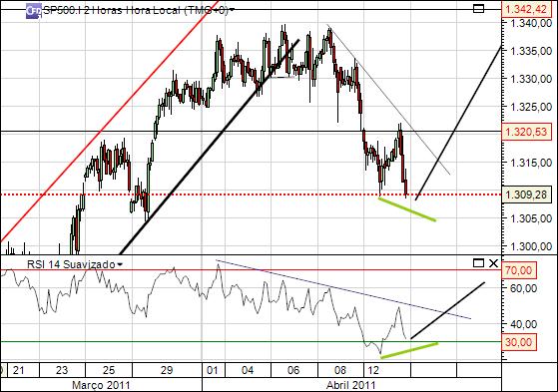Click the 1.300,00 price axis value
This screenshot has width=558, height=392.
tap(531, 246)
